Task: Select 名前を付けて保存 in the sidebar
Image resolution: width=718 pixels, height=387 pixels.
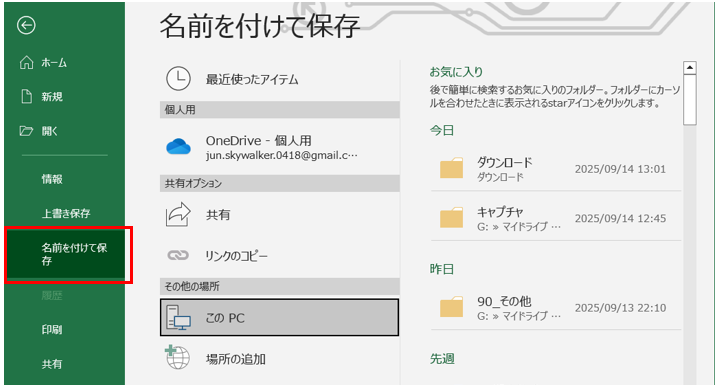Action: pos(65,254)
